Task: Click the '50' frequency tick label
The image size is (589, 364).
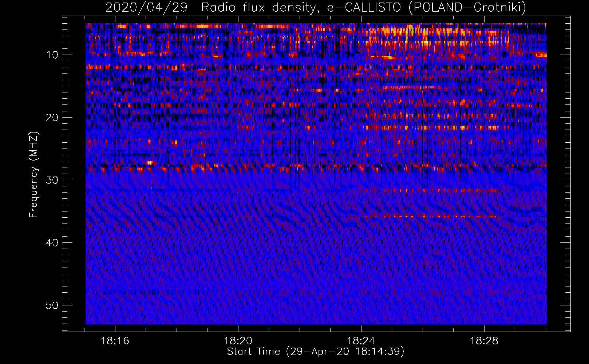Action: click(x=52, y=305)
